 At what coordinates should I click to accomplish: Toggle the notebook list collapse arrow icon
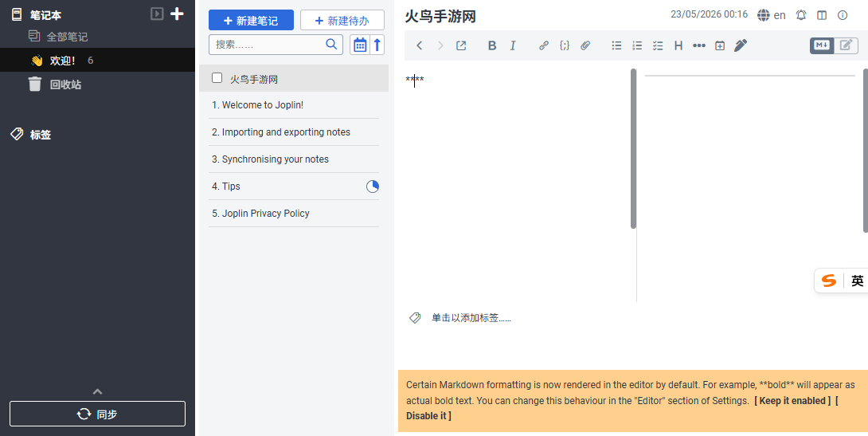click(157, 14)
